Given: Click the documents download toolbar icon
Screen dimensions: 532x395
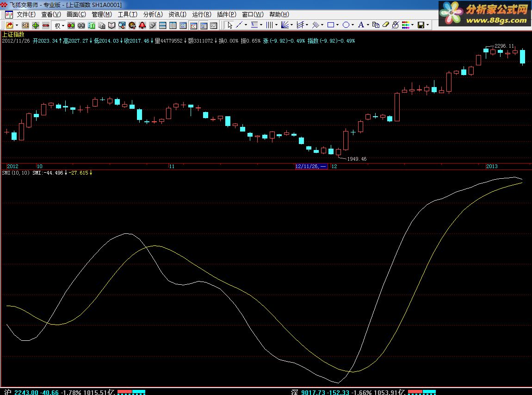Looking at the screenshot, I should 101,25.
